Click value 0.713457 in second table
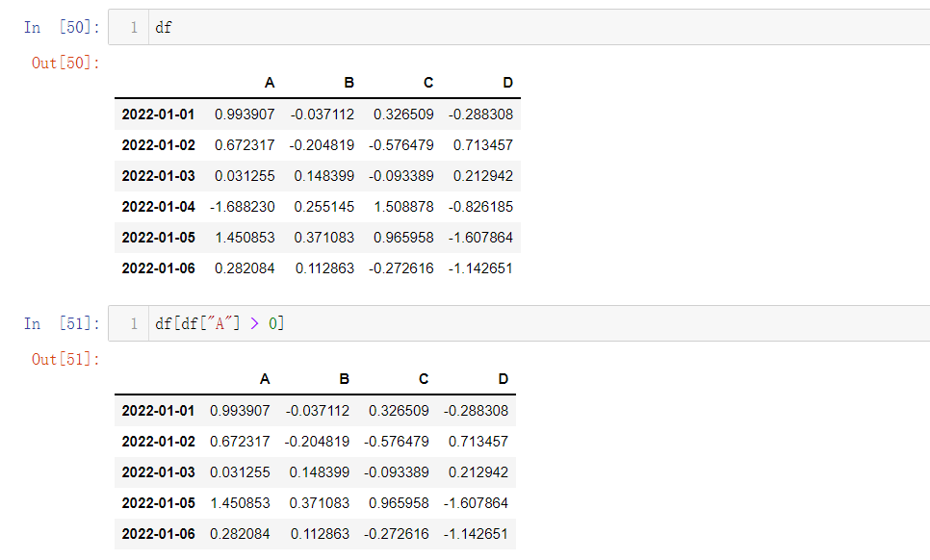 [478, 442]
